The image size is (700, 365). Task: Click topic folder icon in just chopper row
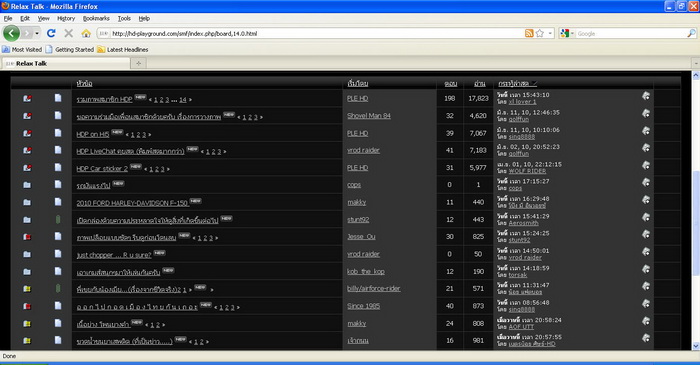(x=27, y=254)
